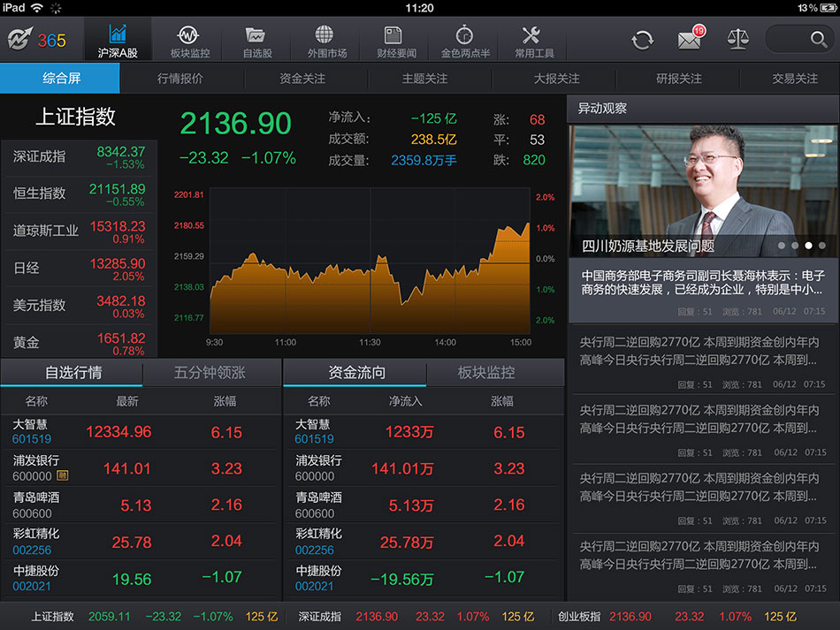Screen dimensions: 840x630
Task: Go to the second carousel dot
Action: point(795,246)
